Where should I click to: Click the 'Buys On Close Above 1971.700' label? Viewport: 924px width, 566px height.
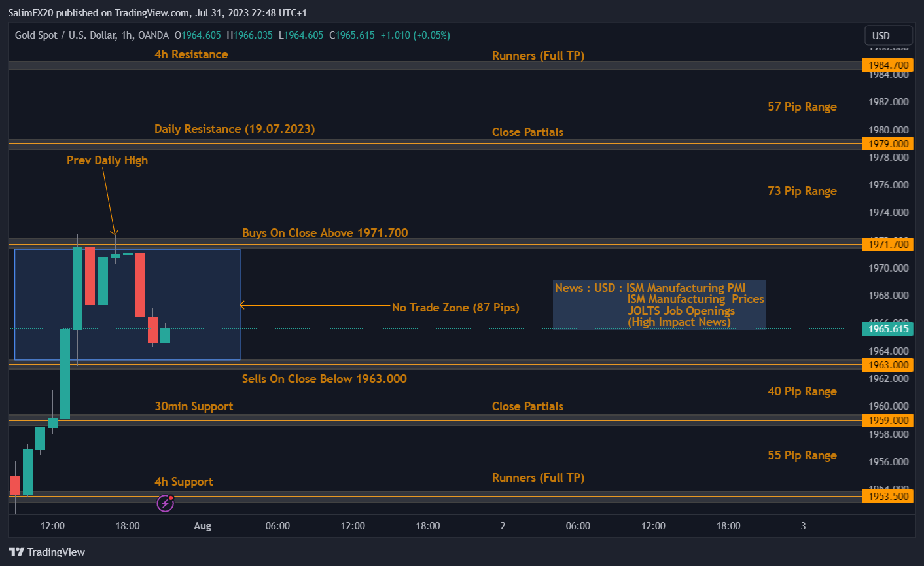tap(325, 233)
